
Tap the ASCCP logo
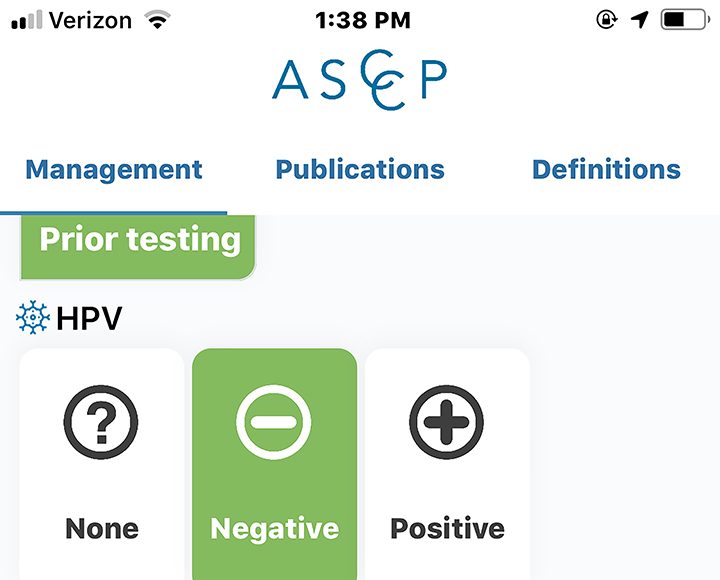[359, 80]
